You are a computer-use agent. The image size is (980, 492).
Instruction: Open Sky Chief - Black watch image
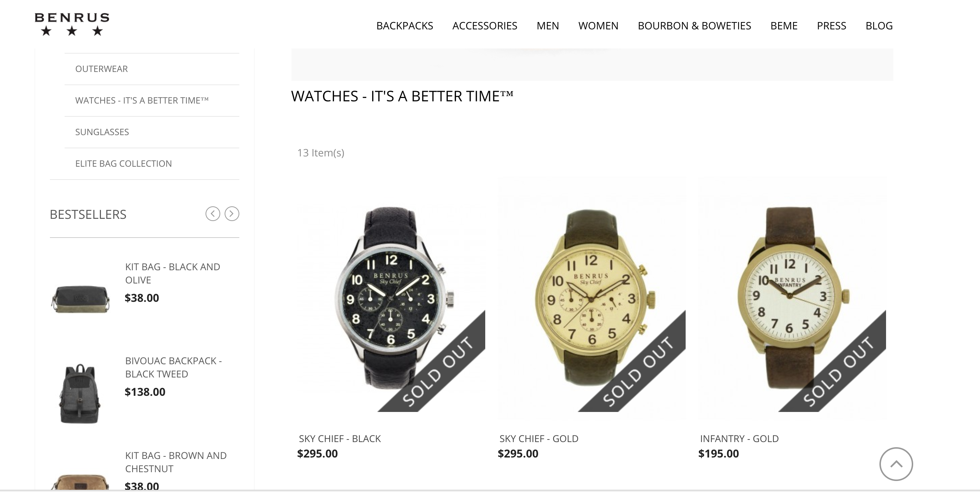[x=391, y=297]
